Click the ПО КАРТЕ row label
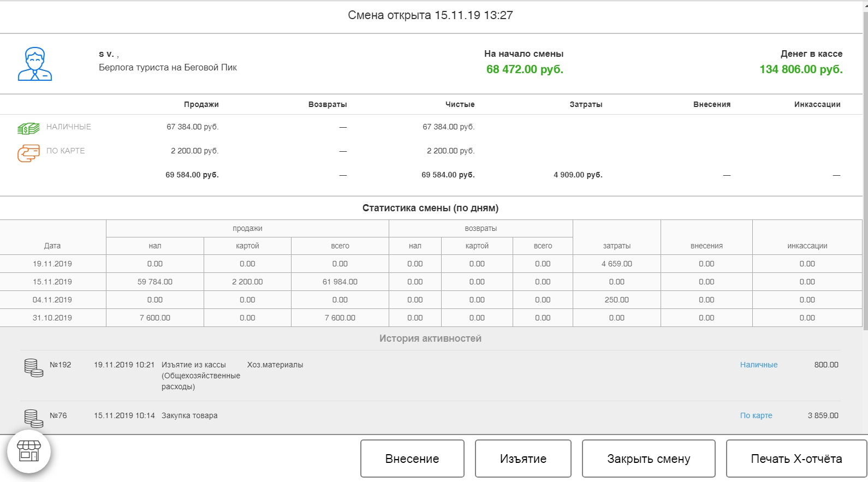The height and width of the screenshot is (482, 868). click(66, 151)
